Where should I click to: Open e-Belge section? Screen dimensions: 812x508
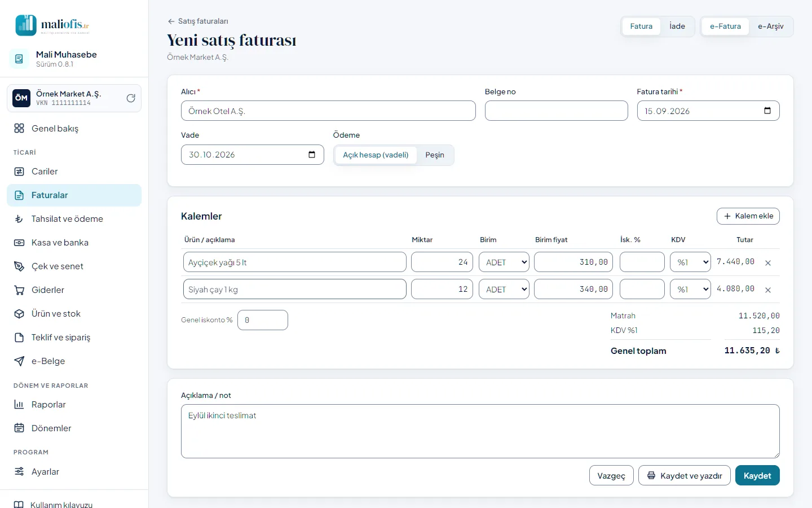(74, 361)
